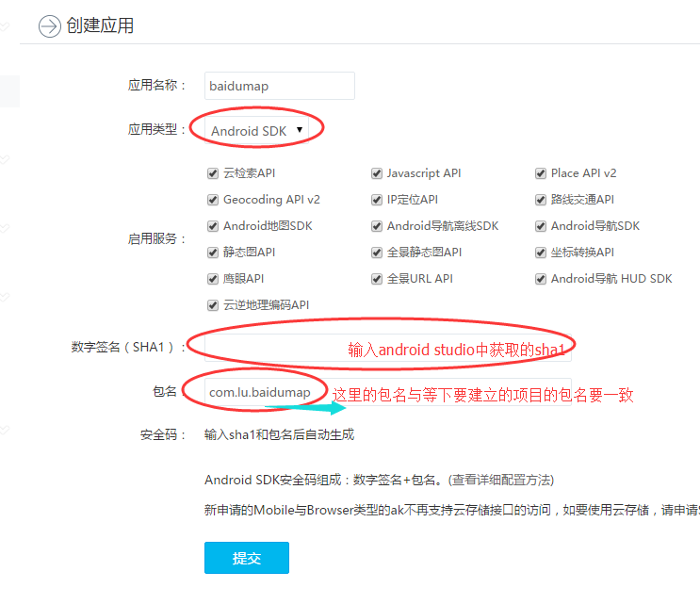Click the 应用名称 field containing baidumap

click(280, 86)
